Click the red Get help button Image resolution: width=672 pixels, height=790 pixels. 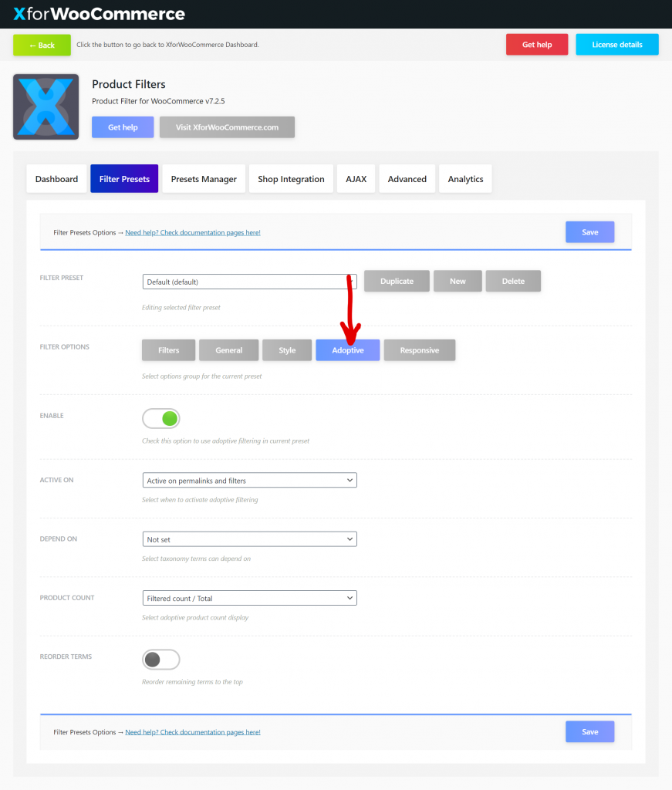click(x=537, y=44)
